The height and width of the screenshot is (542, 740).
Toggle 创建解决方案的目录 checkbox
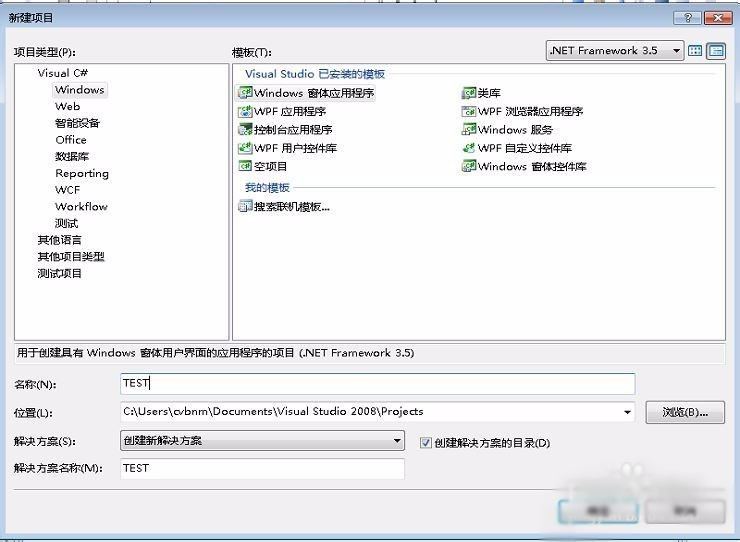(426, 443)
